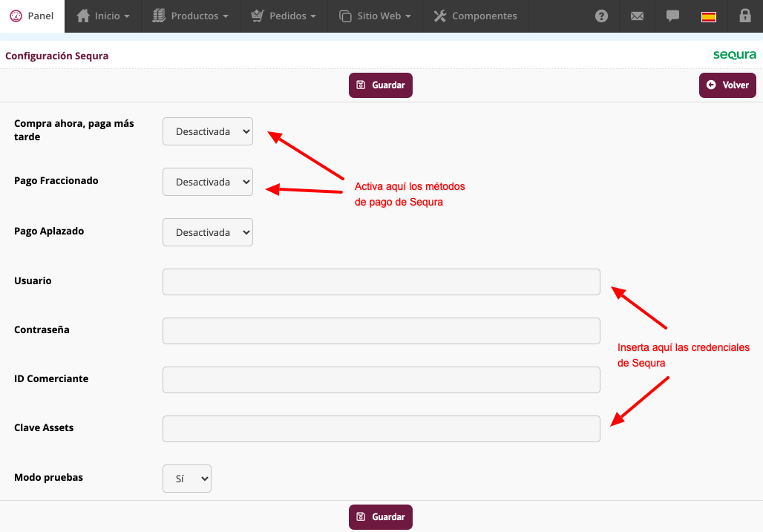Open the Componentes menu
This screenshot has height=532, width=763.
(x=476, y=16)
